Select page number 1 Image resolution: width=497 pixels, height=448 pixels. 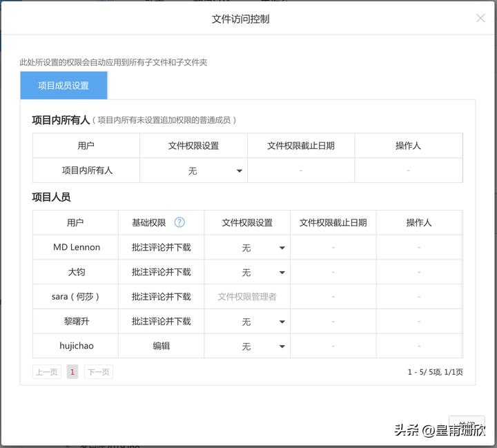pyautogui.click(x=72, y=372)
